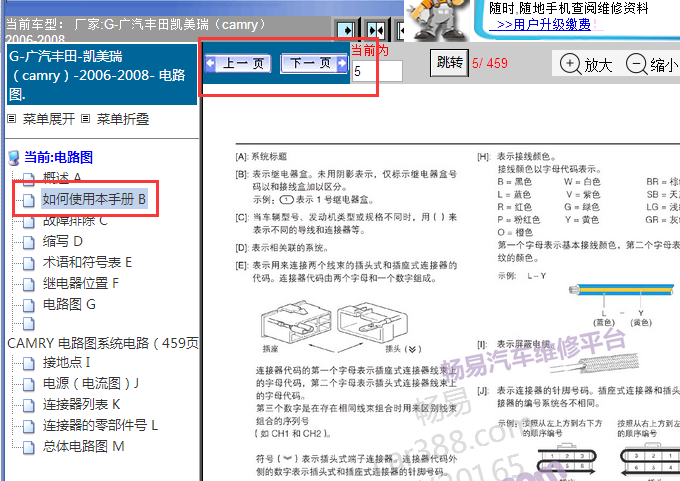Click the mechanic mascot image
Screen dimensions: 680x481
tap(437, 20)
